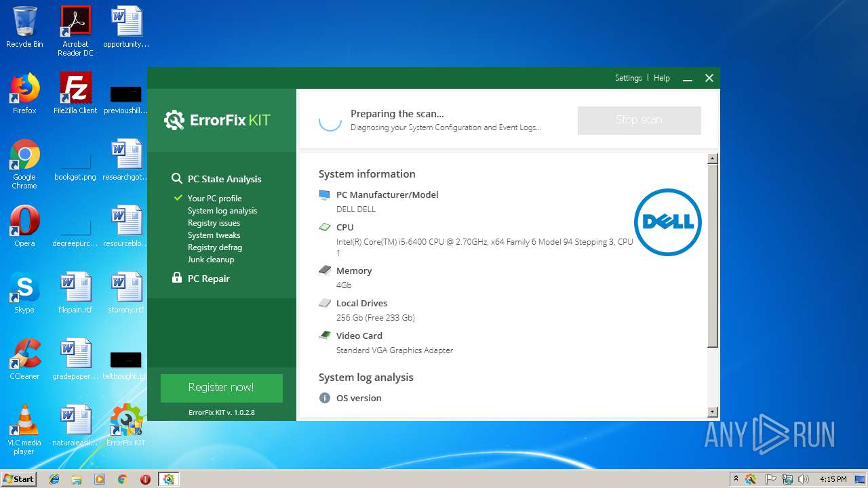Click the vertical scrollbar thumb
The height and width of the screenshot is (488, 868).
[x=712, y=256]
